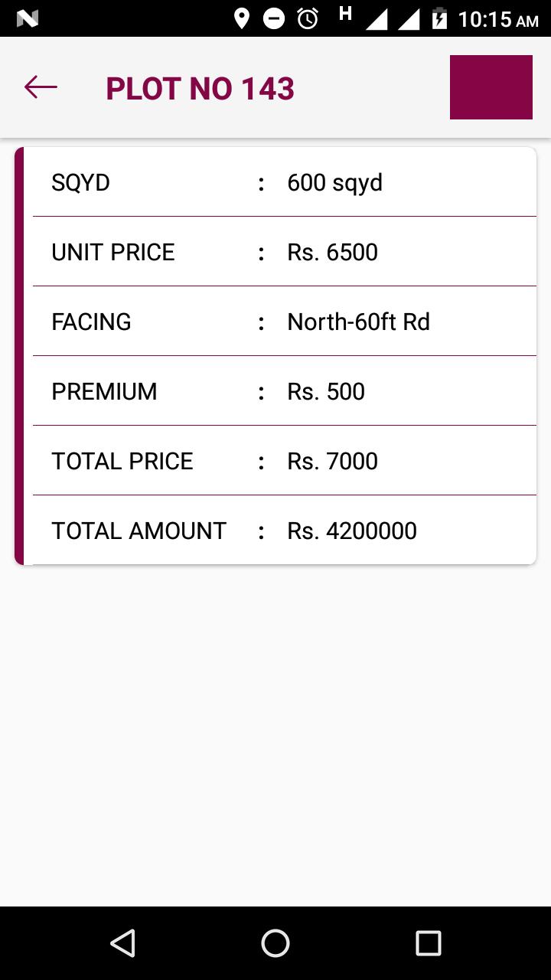Screen dimensions: 551x980
Task: Select the SQYD row label
Action: coord(80,182)
